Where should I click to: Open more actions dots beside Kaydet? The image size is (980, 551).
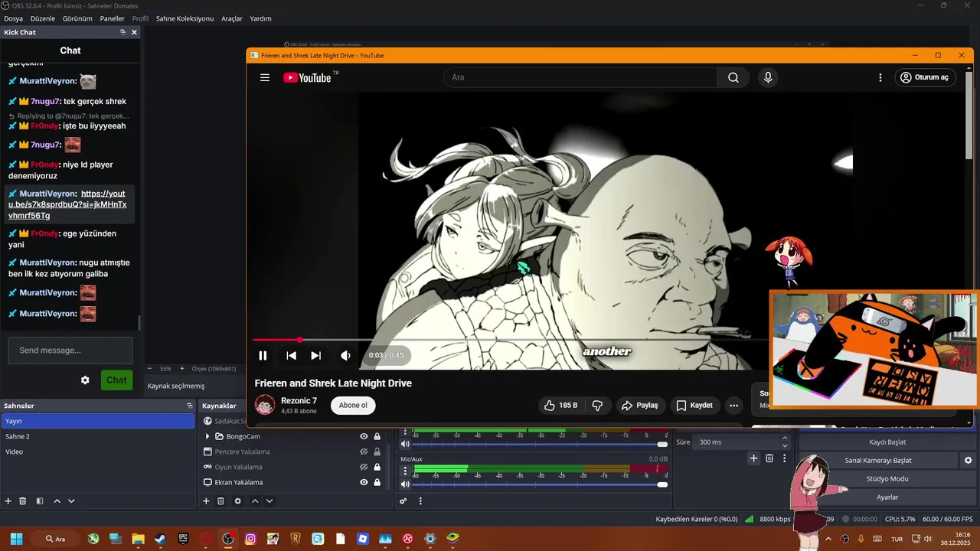(x=733, y=406)
